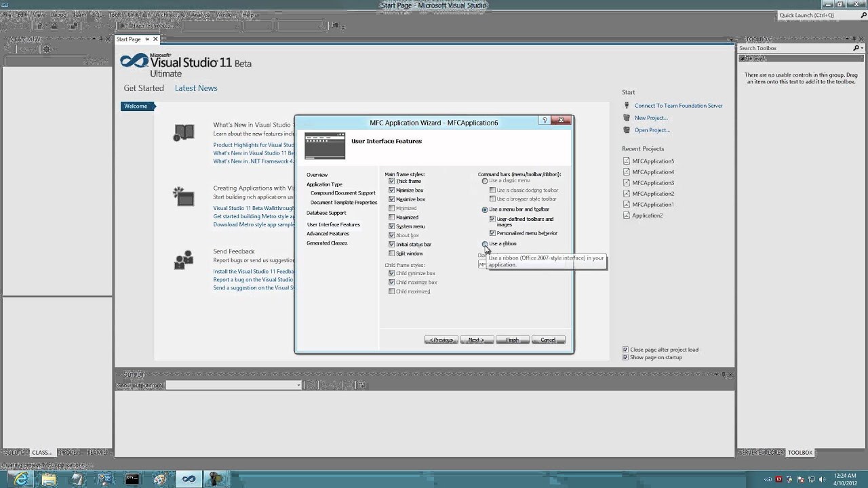Click New Project link on Start Page
Screen dimensions: 868x488
[x=651, y=118]
